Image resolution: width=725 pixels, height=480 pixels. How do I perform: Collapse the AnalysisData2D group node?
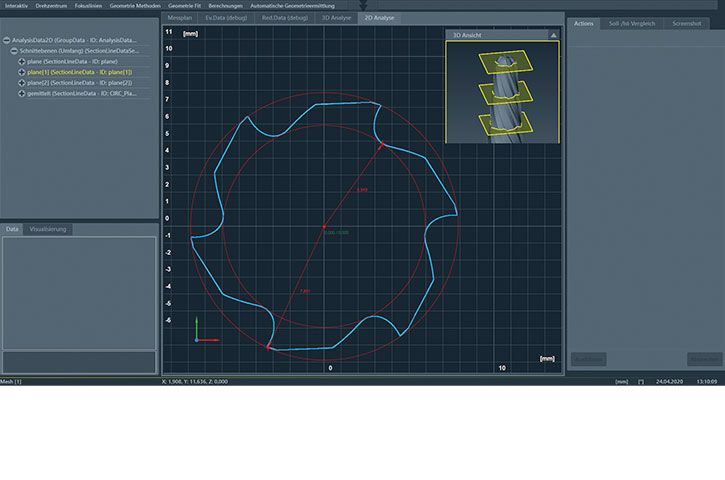[x=6, y=40]
